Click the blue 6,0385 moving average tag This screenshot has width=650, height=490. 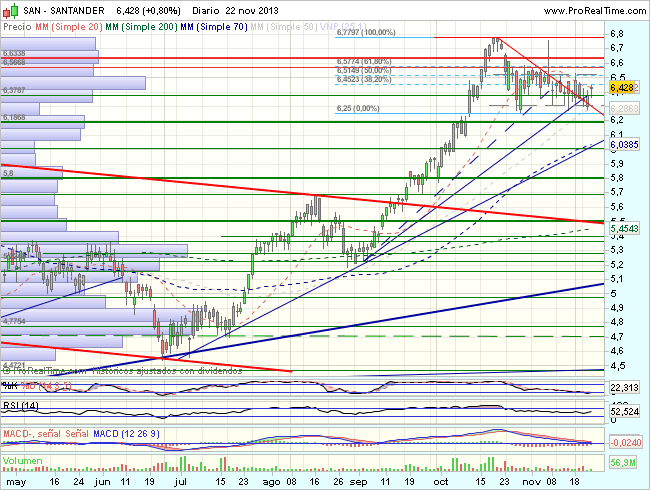[x=624, y=145]
